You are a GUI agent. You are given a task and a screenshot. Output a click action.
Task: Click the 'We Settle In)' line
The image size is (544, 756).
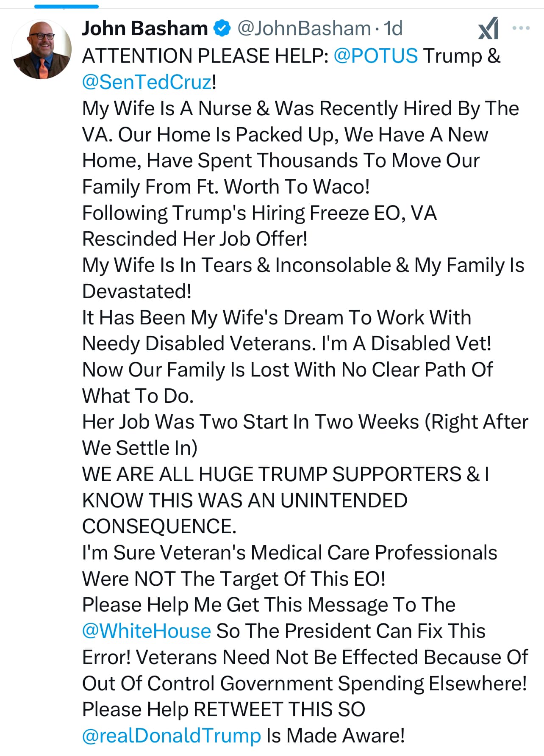[x=140, y=448]
